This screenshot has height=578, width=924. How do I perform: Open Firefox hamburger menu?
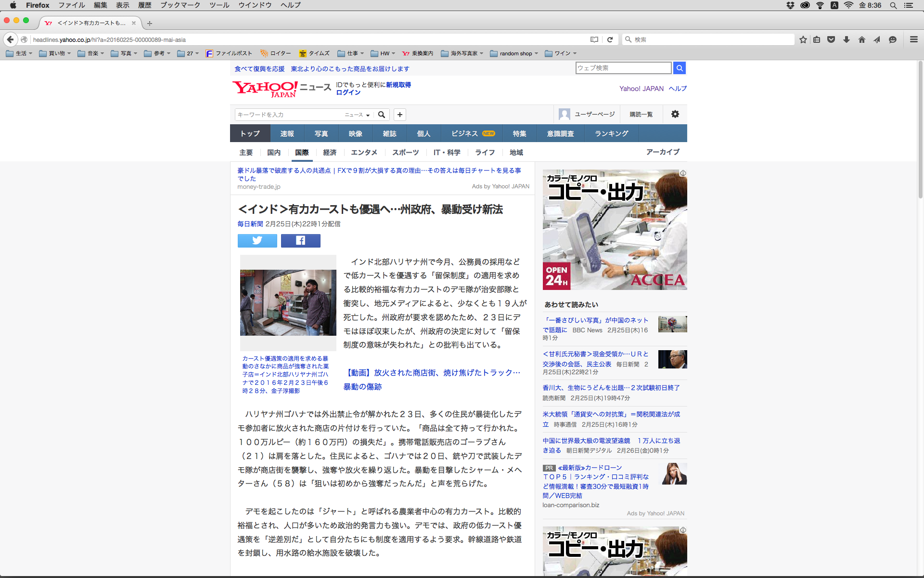click(x=913, y=39)
